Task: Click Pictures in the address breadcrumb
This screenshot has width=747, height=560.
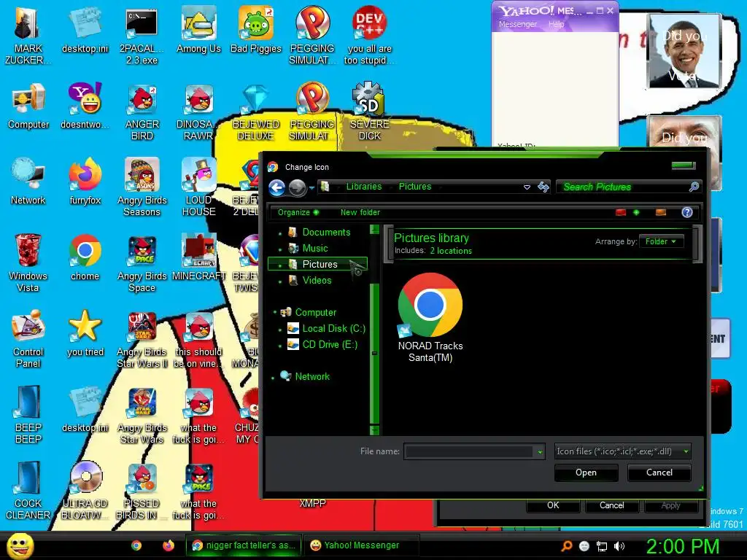Action: pyautogui.click(x=415, y=187)
